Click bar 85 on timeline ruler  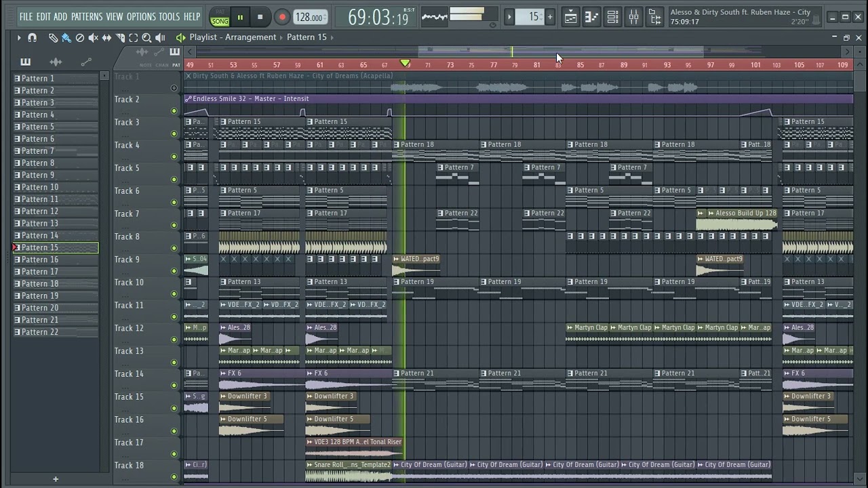coord(580,65)
